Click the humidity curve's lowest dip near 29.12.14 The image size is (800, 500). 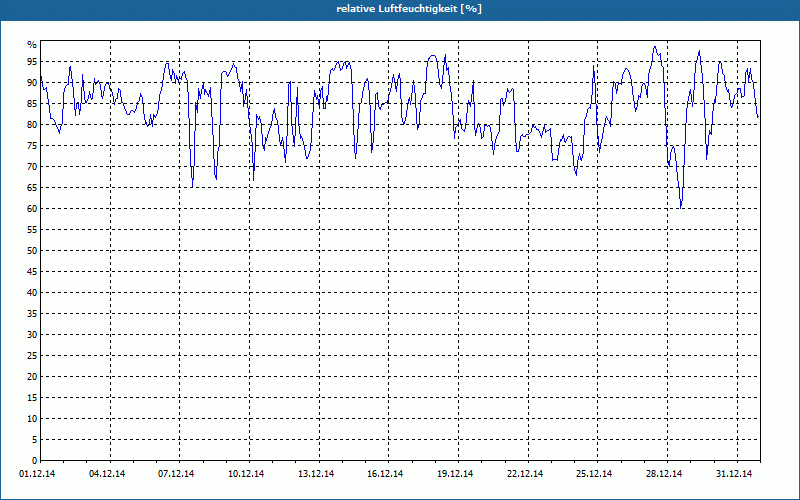(x=681, y=207)
